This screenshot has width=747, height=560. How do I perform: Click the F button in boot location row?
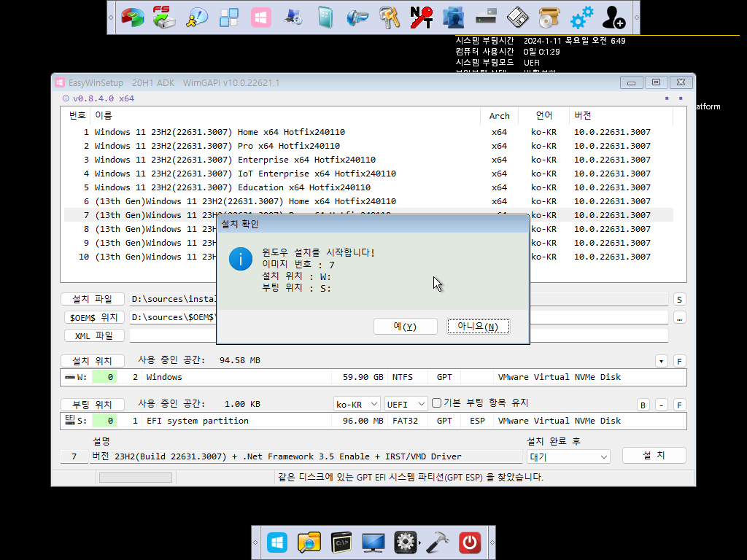tap(679, 405)
